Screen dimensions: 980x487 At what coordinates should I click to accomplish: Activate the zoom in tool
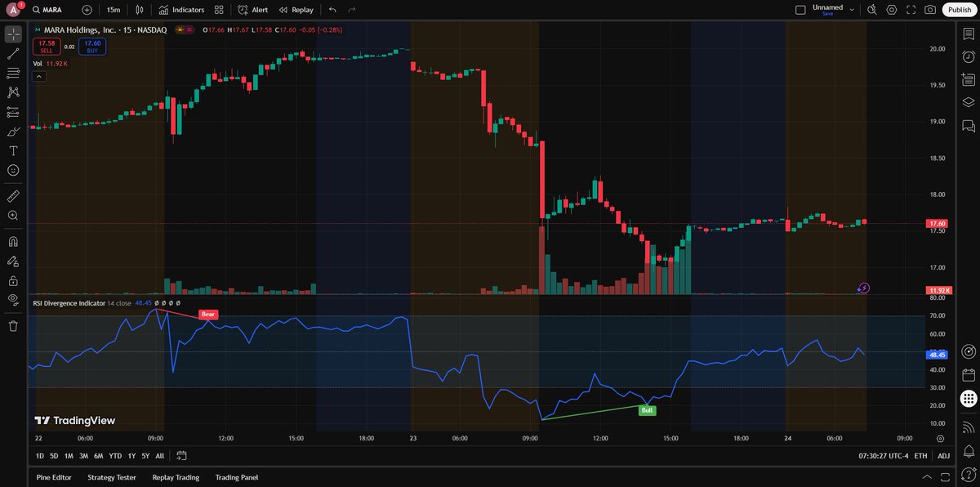coord(13,216)
